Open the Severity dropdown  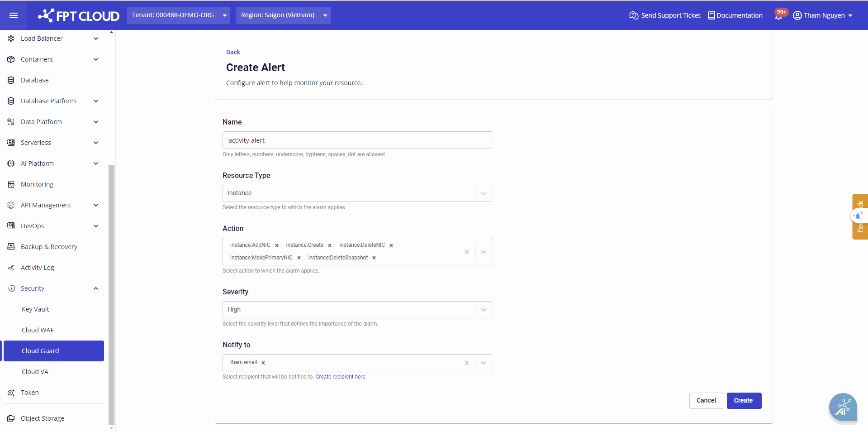coord(357,310)
